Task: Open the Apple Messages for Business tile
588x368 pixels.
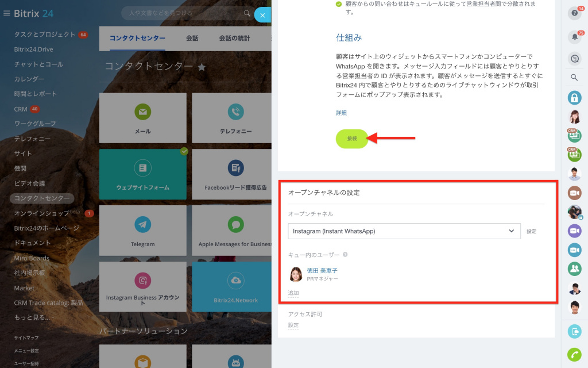Action: (232, 231)
